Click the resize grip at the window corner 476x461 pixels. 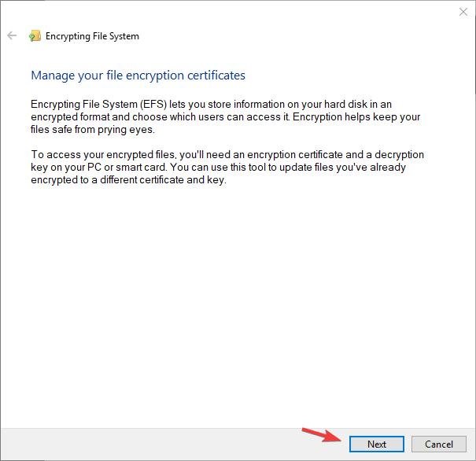(x=470, y=456)
